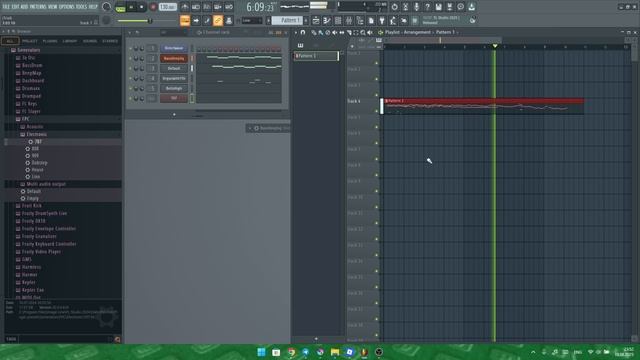This screenshot has width=640, height=360.
Task: Click the plus button to add a channel
Action: click(x=174, y=115)
